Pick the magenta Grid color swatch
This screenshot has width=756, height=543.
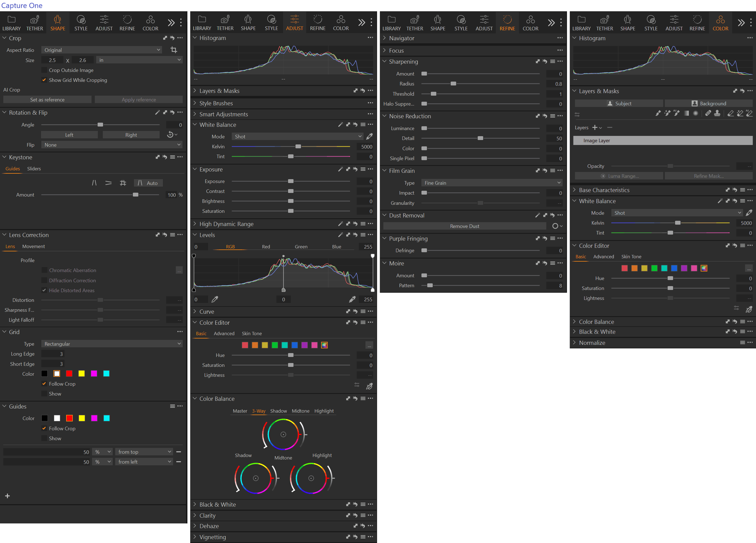click(x=94, y=374)
